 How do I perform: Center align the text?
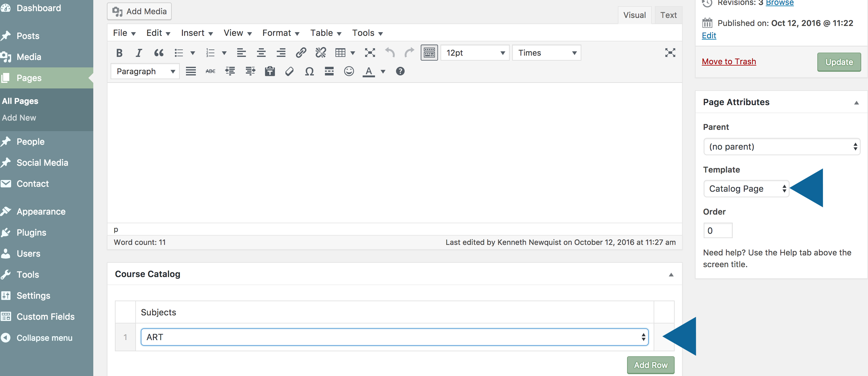pos(261,53)
